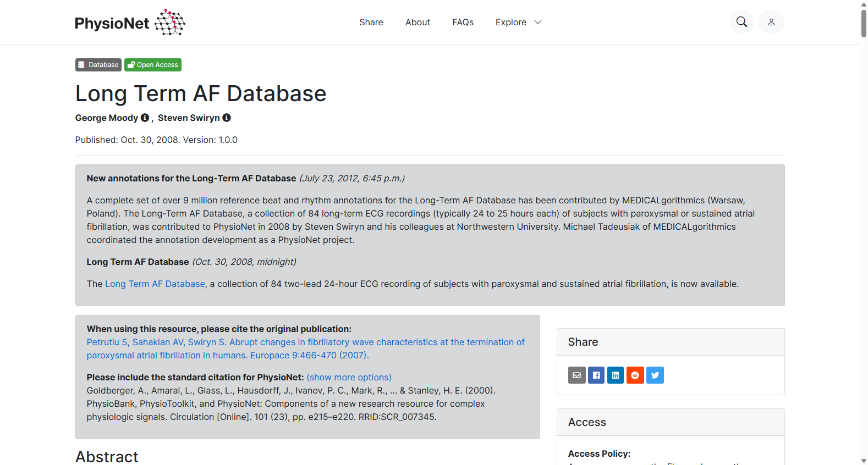Click the 'Please include the standard citation' label

tap(195, 377)
